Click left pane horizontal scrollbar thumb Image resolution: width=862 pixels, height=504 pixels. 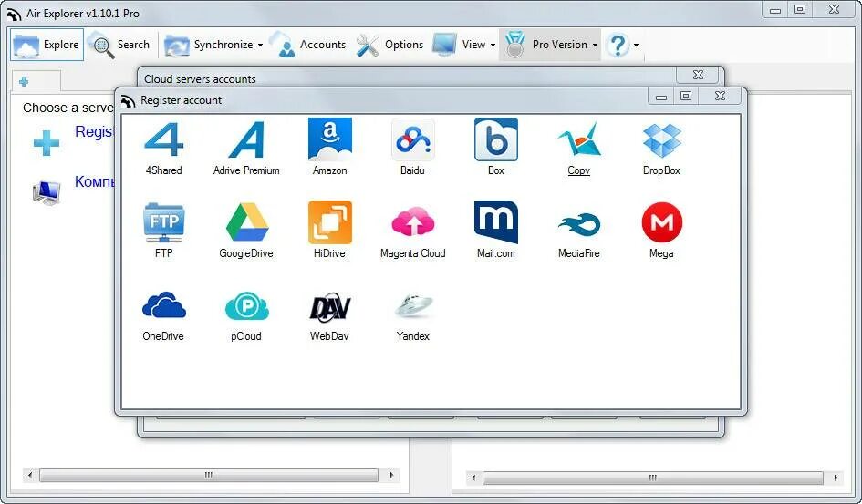pyautogui.click(x=209, y=475)
